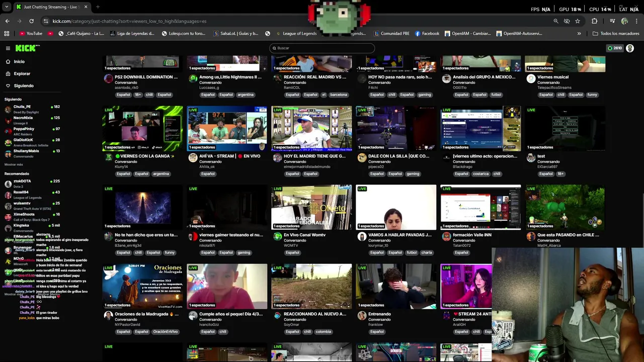The width and height of the screenshot is (644, 362).
Task: Click Telepacífico avatar beside Viernes musical
Action: (531, 78)
